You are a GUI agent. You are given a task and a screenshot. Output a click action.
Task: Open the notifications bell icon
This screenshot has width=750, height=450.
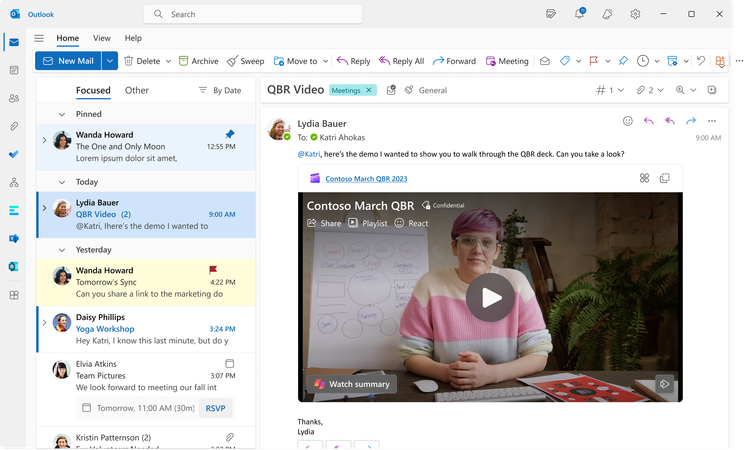click(x=579, y=13)
